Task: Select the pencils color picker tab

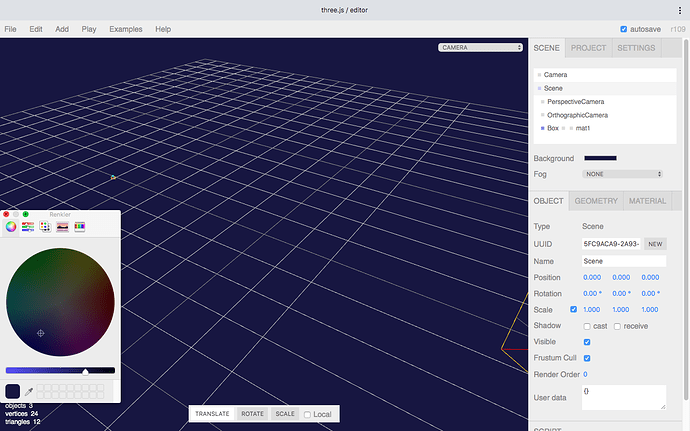Action: click(80, 227)
